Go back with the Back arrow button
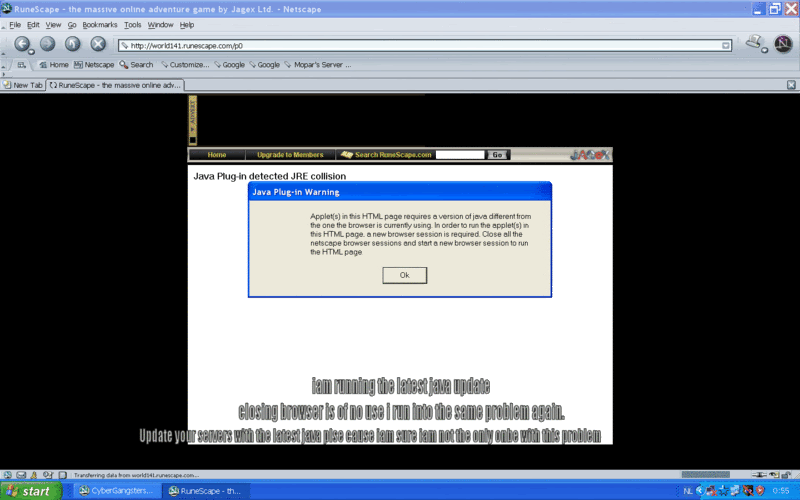This screenshot has height=500, width=800. (x=21, y=44)
